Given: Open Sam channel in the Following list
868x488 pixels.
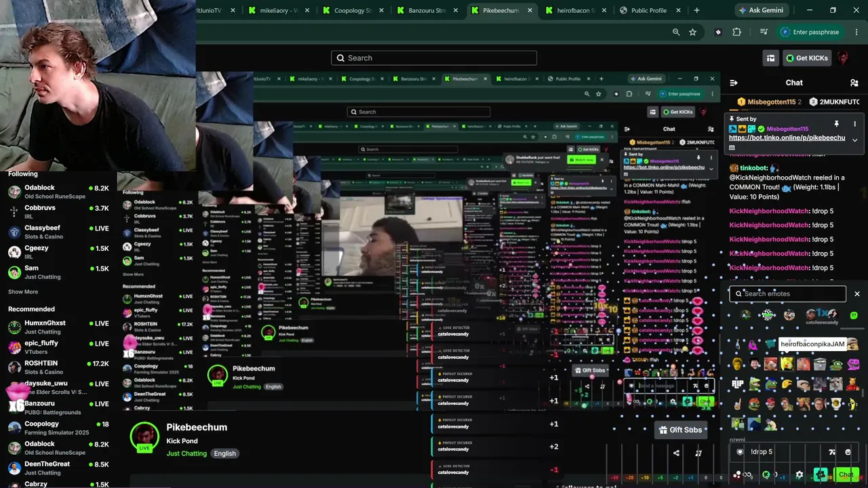Looking at the screenshot, I should [x=58, y=272].
